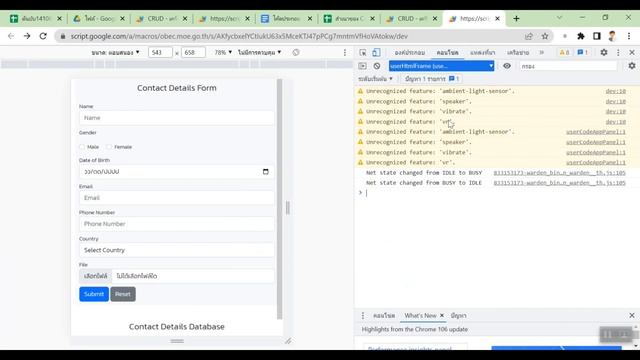
Task: Open the issues count link in console bar
Action: click(x=432, y=79)
